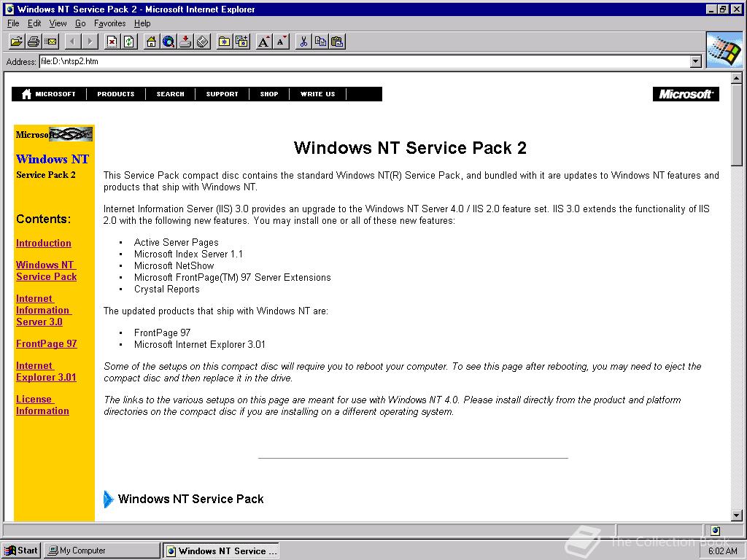Click the Open file toolbar icon
The image size is (747, 560).
(17, 42)
